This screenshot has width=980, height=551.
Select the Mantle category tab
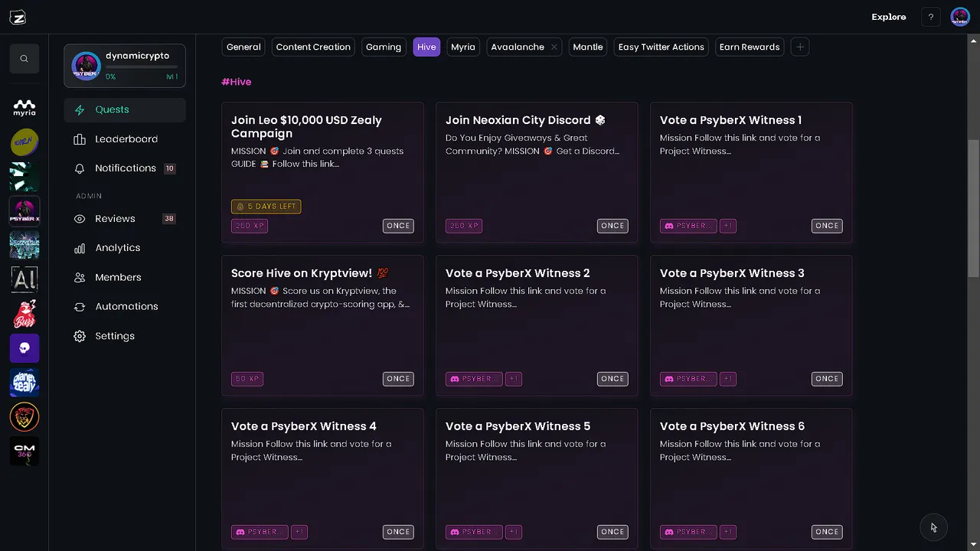pos(588,47)
